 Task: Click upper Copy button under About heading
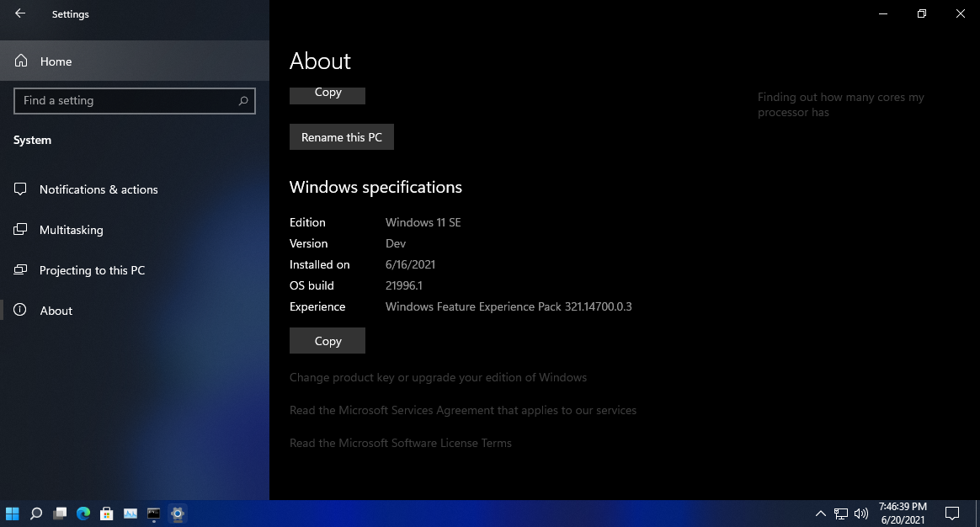pos(328,95)
